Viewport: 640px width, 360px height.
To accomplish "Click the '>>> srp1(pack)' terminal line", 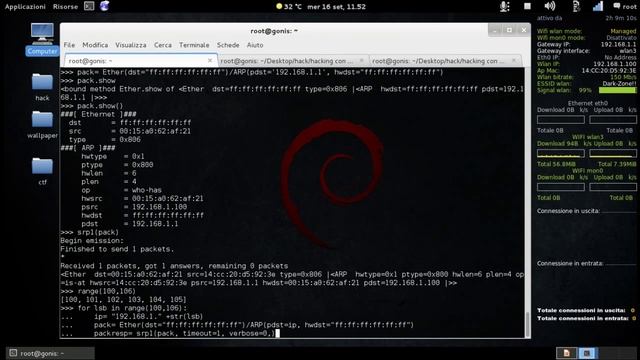I will pyautogui.click(x=89, y=232).
